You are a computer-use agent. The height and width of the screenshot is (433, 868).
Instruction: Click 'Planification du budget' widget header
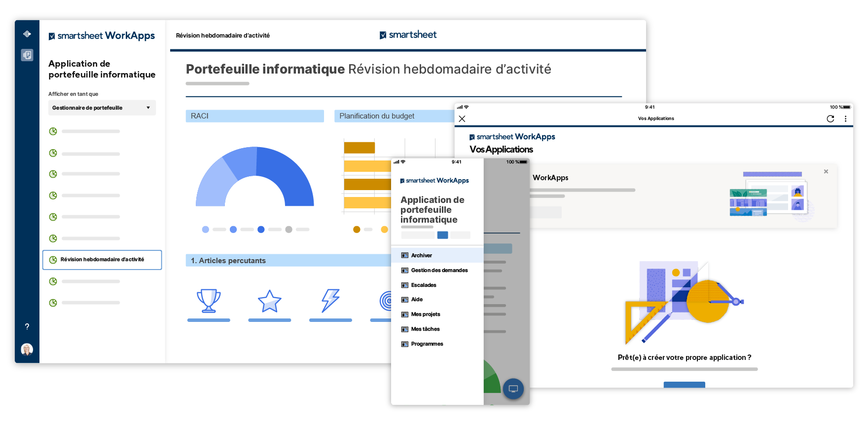pyautogui.click(x=394, y=116)
